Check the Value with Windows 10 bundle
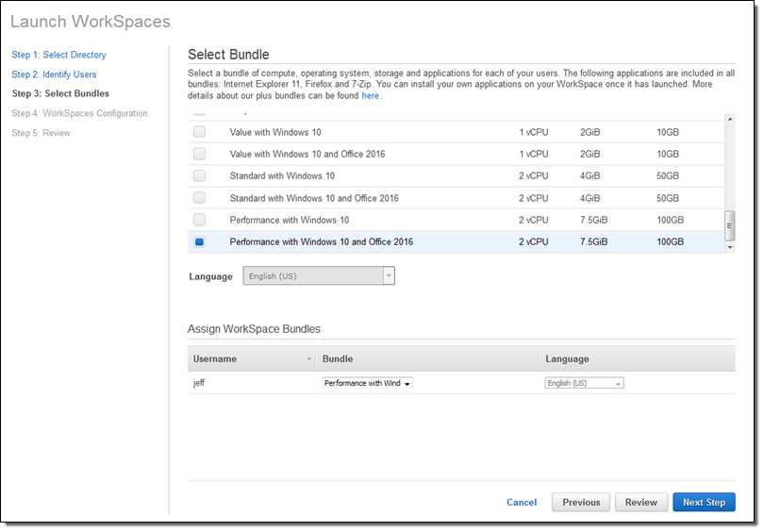The height and width of the screenshot is (532, 764). (199, 132)
